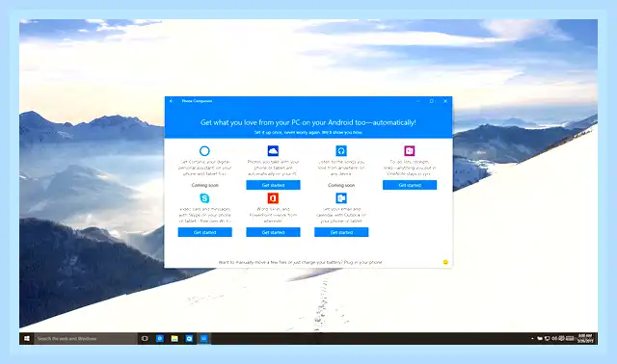The height and width of the screenshot is (364, 617).
Task: Click the Cortana circle icon
Action: pyautogui.click(x=204, y=150)
